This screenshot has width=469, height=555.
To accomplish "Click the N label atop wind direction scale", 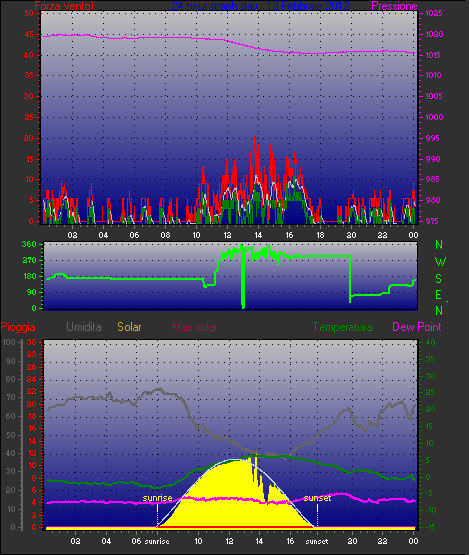I will (439, 245).
